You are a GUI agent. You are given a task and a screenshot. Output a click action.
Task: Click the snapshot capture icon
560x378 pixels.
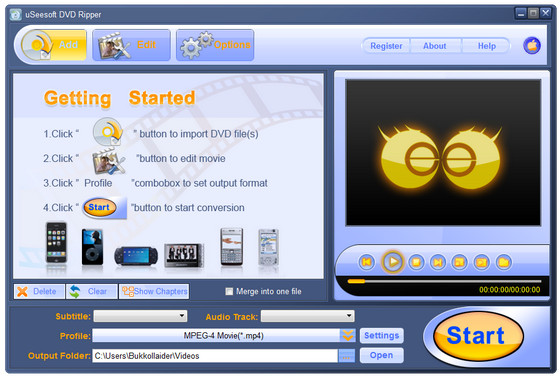pos(482,262)
